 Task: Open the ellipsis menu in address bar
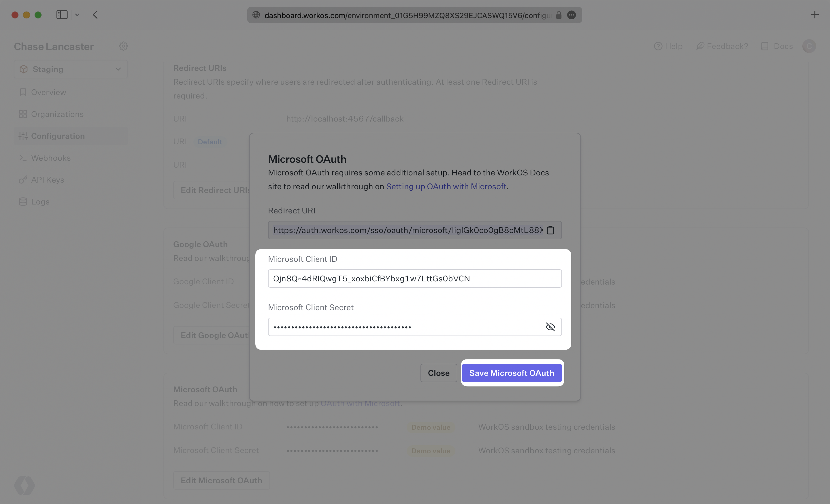(x=572, y=15)
